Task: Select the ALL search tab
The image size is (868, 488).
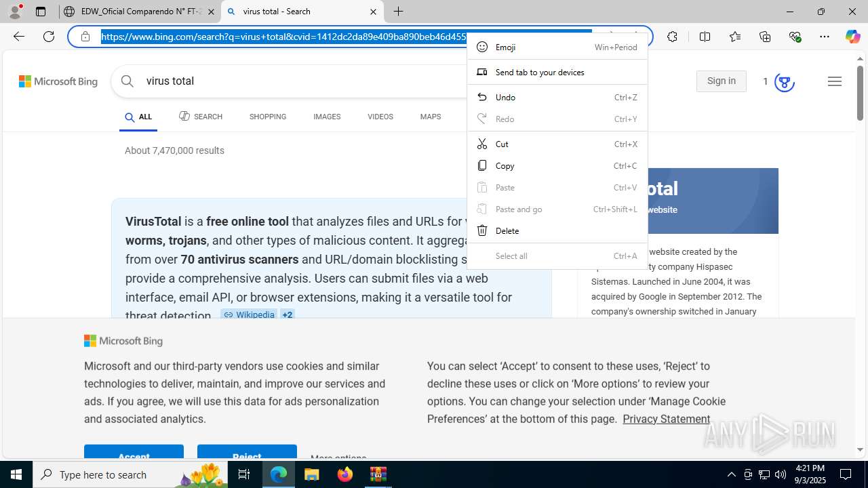Action: pyautogui.click(x=138, y=117)
